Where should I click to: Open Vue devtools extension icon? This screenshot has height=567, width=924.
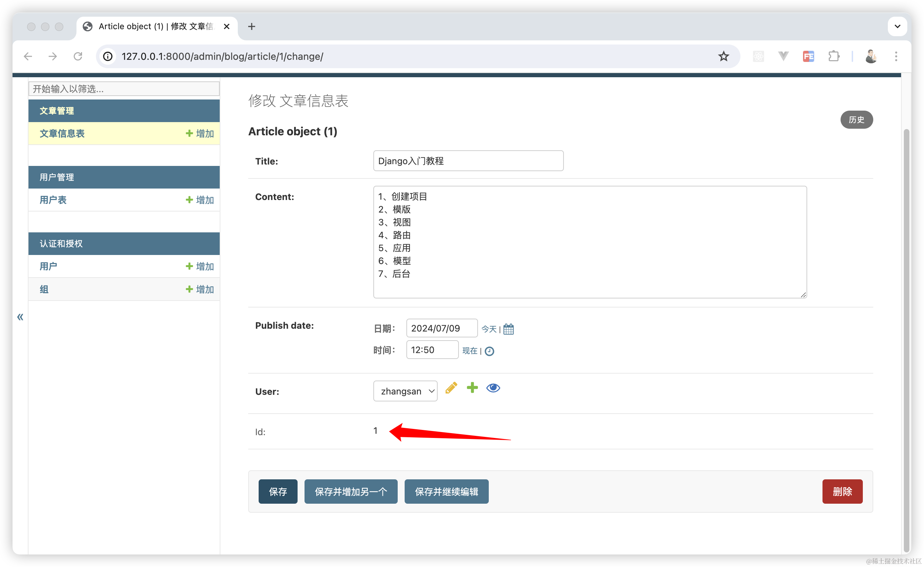click(x=783, y=56)
